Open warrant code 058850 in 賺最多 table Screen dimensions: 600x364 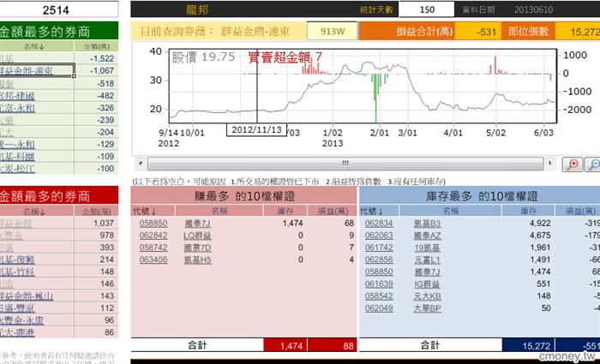tap(153, 224)
